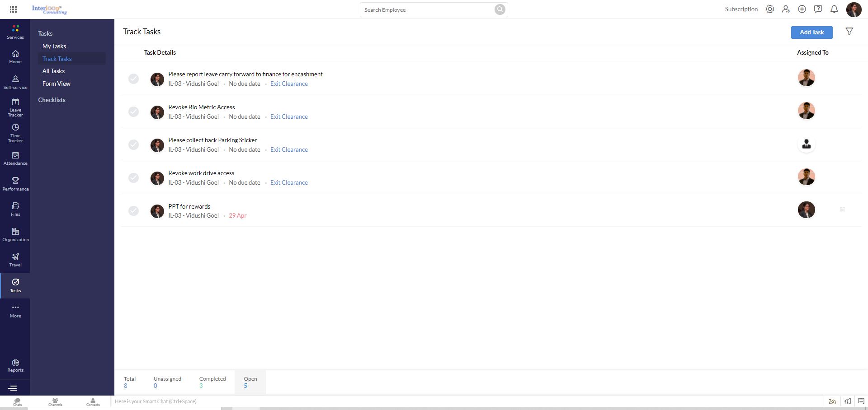Open the Reports module icon
This screenshot has width=868, height=410.
click(x=15, y=365)
